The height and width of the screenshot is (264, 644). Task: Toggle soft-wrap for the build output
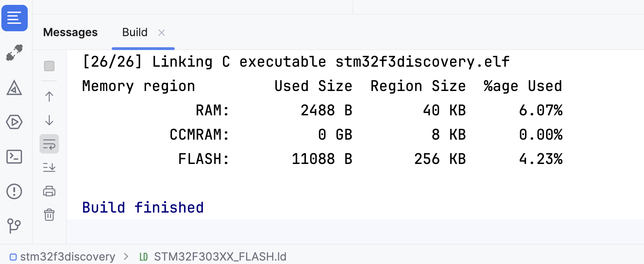point(49,143)
